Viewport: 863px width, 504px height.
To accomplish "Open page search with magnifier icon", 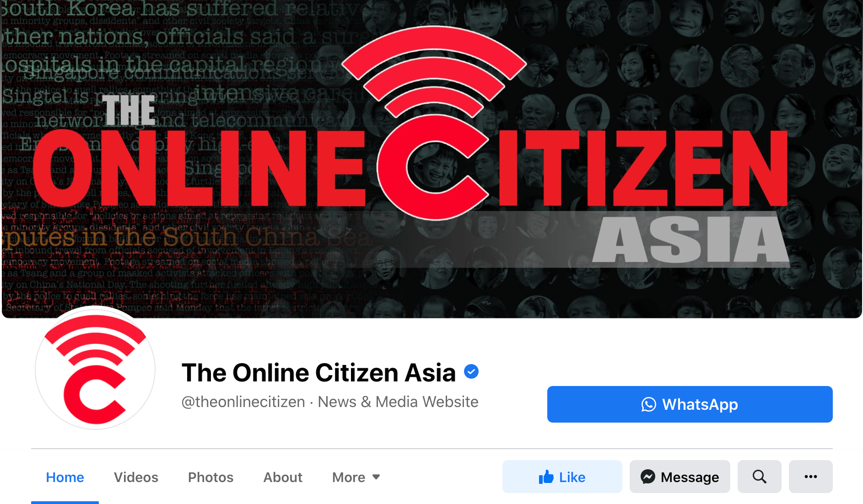I will tap(760, 477).
